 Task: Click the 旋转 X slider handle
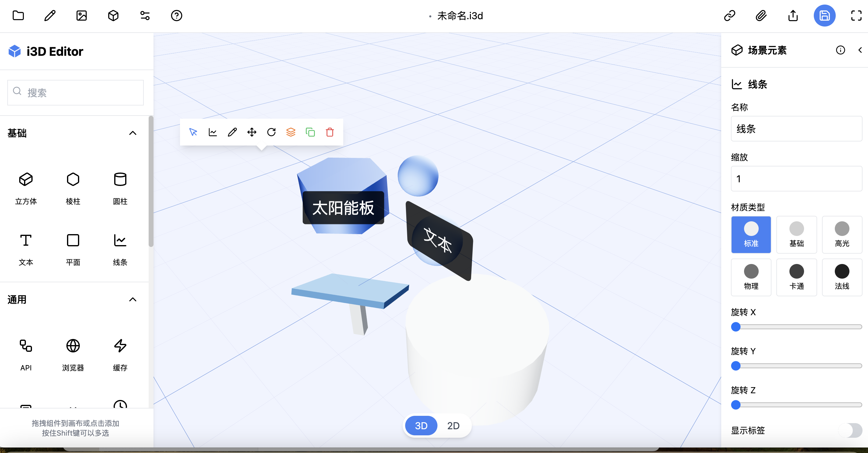click(736, 326)
